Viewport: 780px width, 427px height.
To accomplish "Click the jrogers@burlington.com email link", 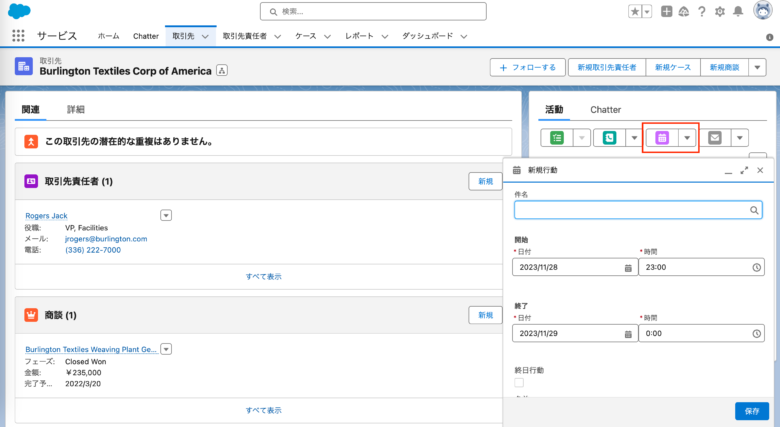I will click(106, 239).
